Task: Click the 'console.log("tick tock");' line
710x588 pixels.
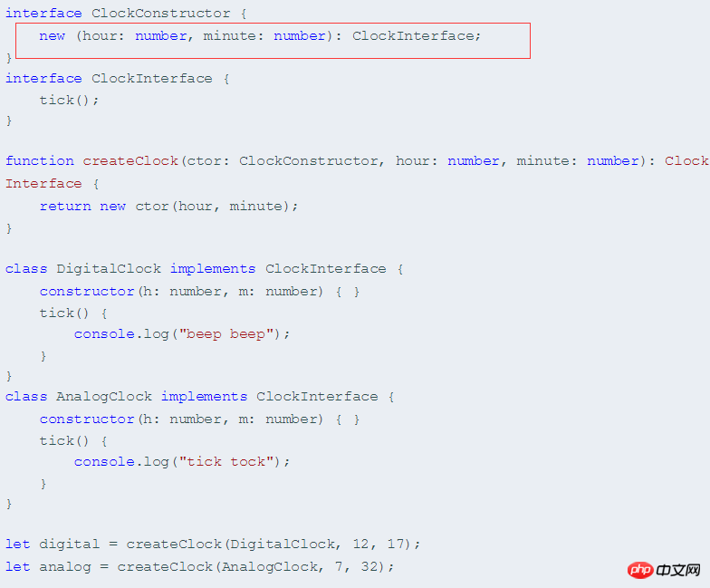Action: click(181, 462)
